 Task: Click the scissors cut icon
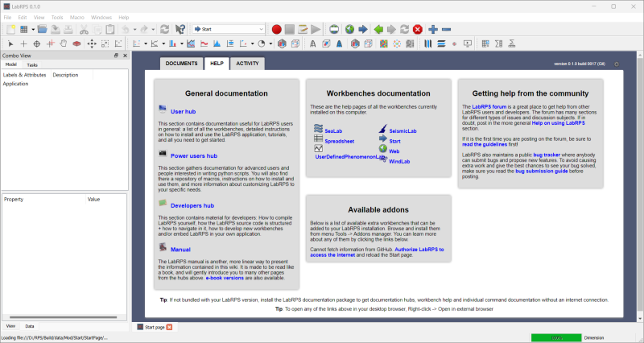84,29
